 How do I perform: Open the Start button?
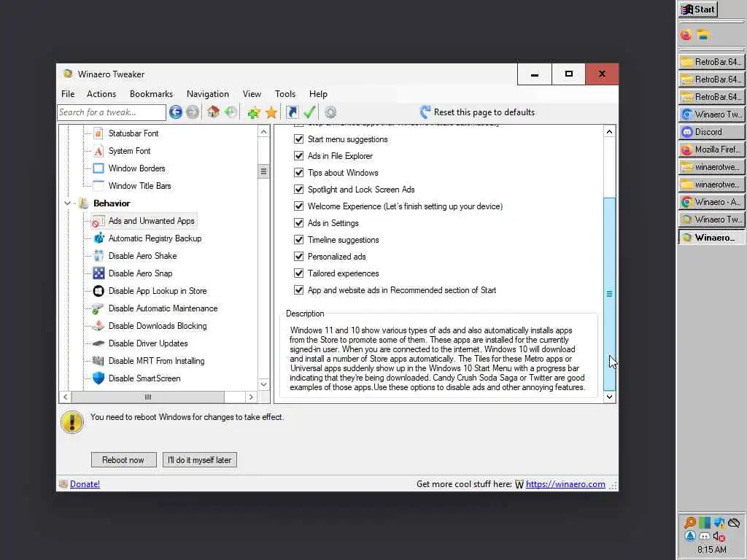point(698,9)
